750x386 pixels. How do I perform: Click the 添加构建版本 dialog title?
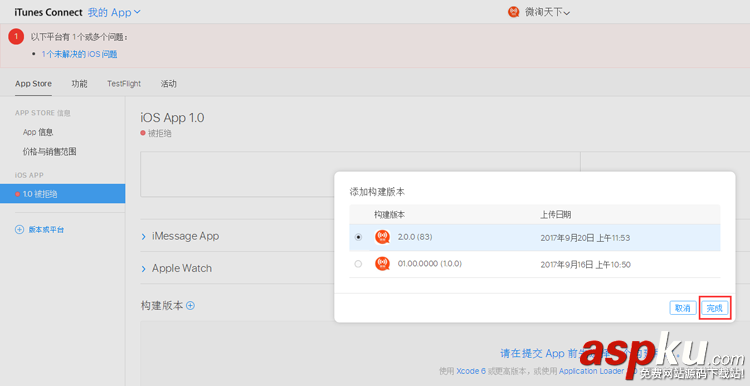(377, 192)
